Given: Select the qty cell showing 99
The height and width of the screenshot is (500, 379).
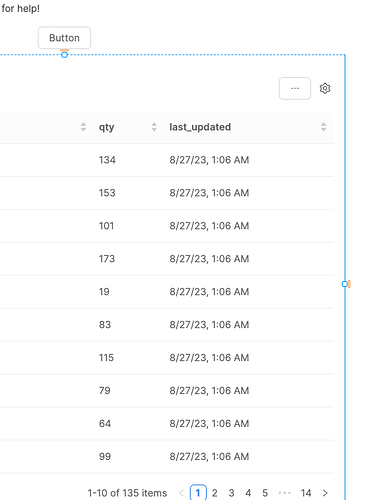Looking at the screenshot, I should pos(105,457).
